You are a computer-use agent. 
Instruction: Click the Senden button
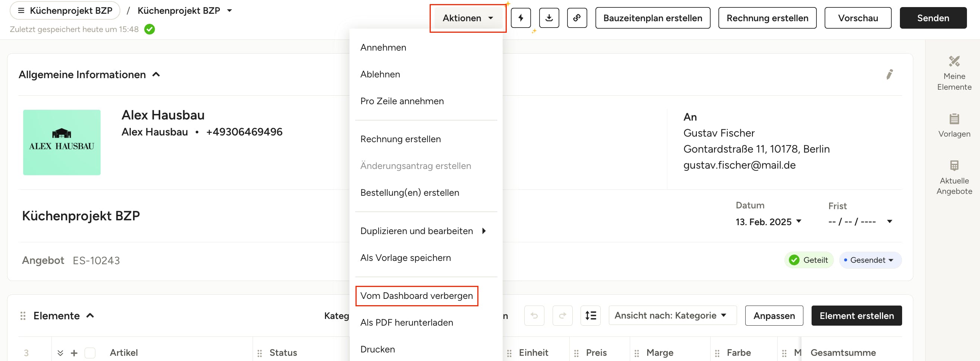pyautogui.click(x=933, y=18)
